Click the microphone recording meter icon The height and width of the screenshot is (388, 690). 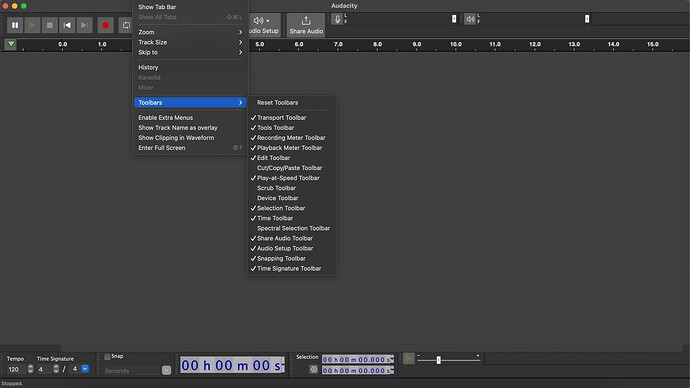pos(337,19)
